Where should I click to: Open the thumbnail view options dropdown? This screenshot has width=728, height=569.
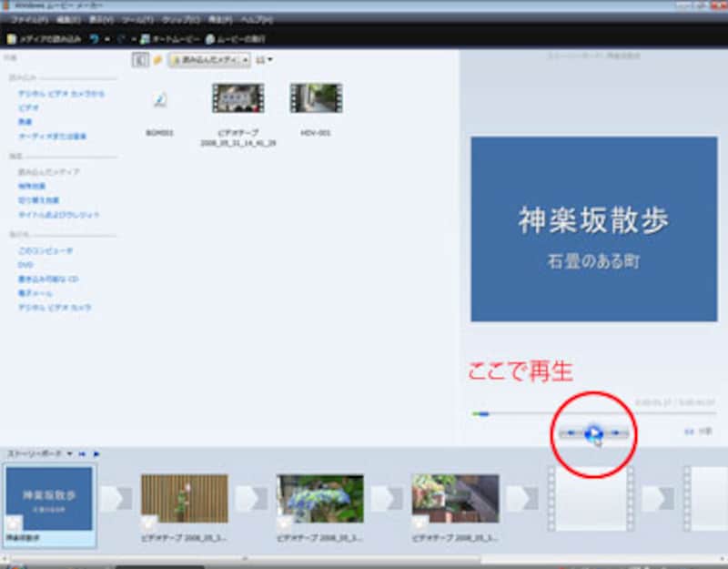coord(265,60)
